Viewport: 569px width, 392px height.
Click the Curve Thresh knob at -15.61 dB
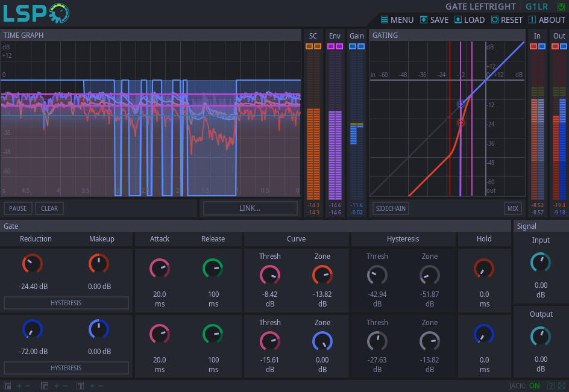pyautogui.click(x=270, y=341)
